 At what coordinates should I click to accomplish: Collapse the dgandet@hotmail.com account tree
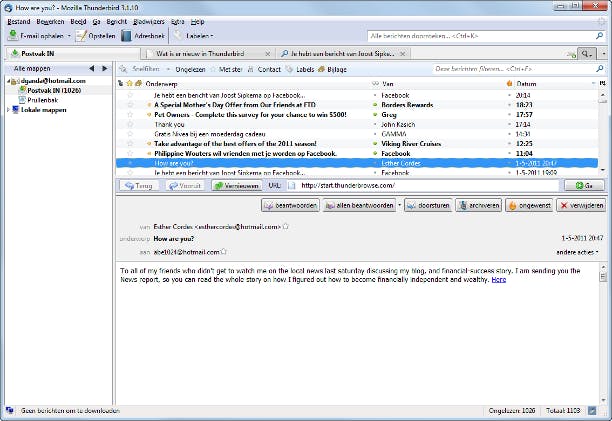tap(8, 81)
